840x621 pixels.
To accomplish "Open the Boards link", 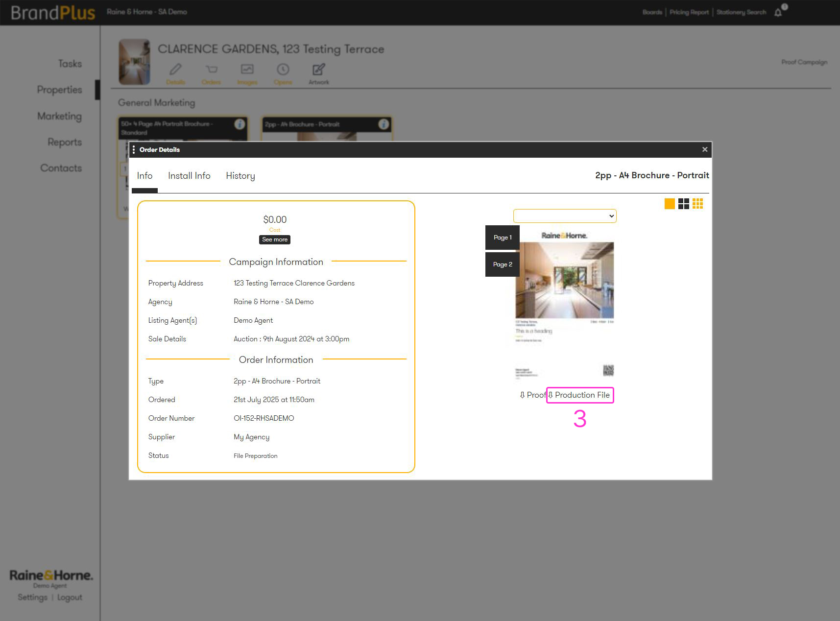I will [x=652, y=12].
